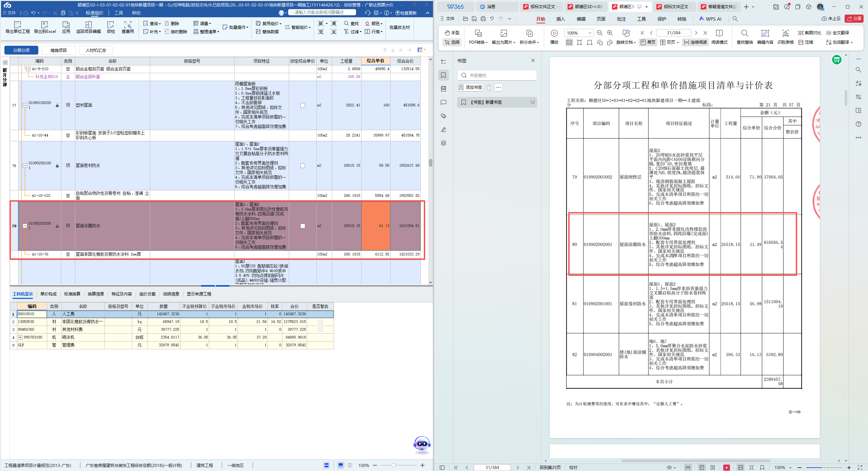Click the 添加书签 add bookmark icon
Viewport: 868px width, 471px height.
point(461,87)
